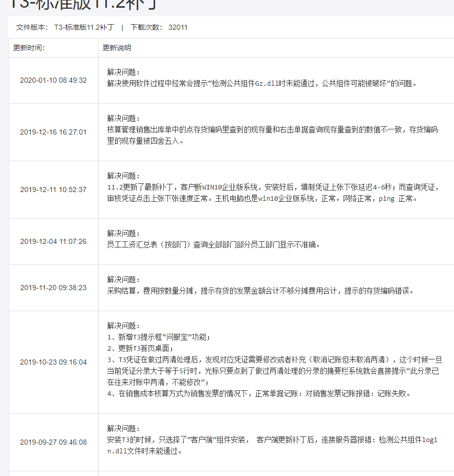Click the 员工工资汇总表 description line
This screenshot has height=476, width=454.
tap(214, 244)
